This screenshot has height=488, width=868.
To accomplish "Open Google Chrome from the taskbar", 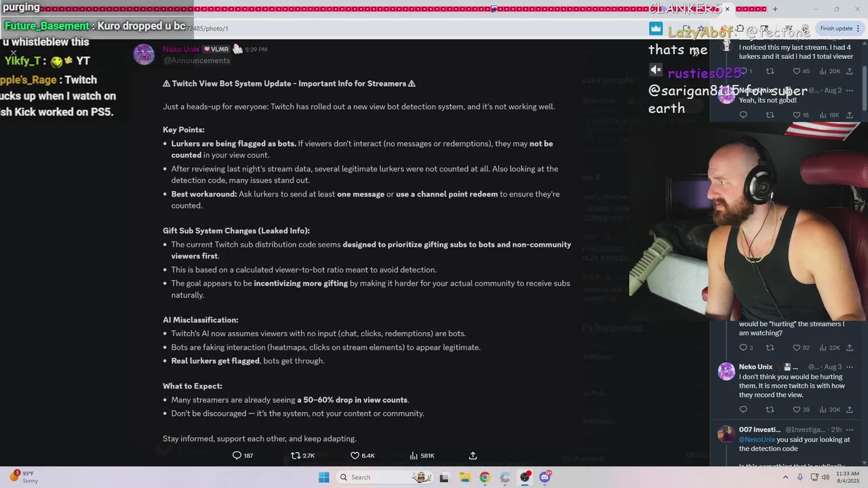I will coord(484,477).
